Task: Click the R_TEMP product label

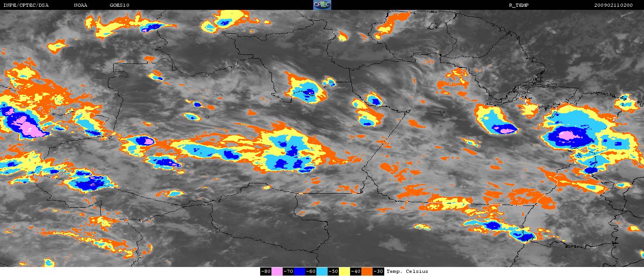Action: pyautogui.click(x=518, y=5)
